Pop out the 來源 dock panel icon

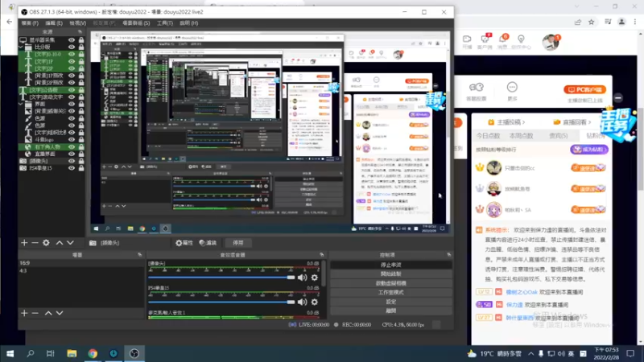[x=80, y=31]
